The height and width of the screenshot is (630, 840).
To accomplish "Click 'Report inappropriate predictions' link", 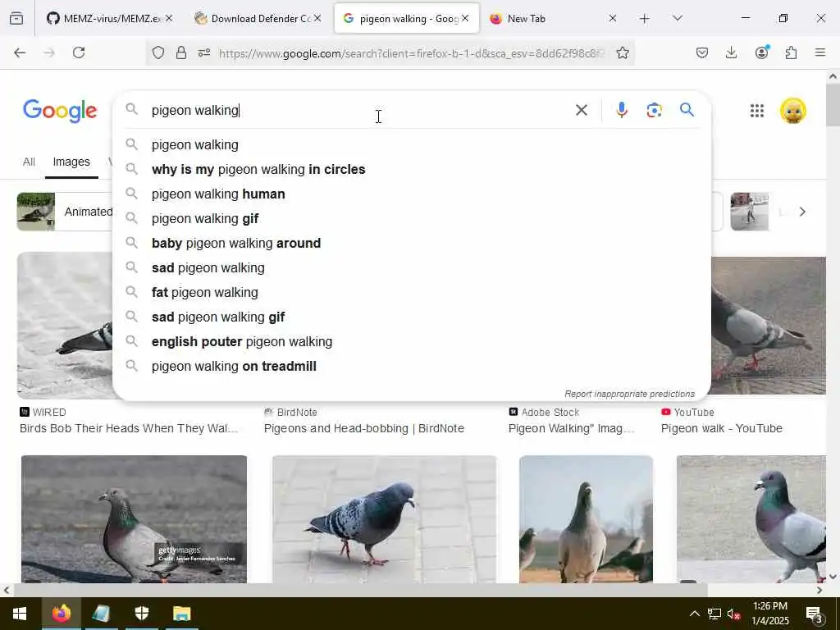I will tap(629, 394).
